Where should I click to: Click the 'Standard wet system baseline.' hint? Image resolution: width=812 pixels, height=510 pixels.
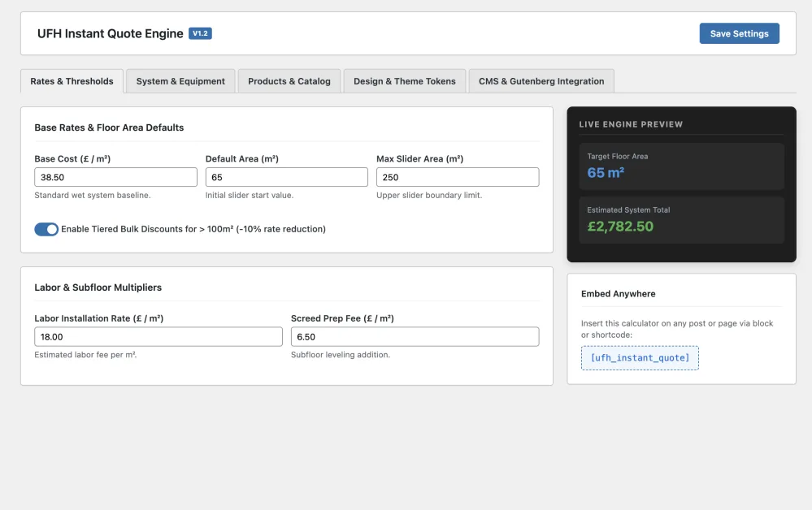pos(92,195)
